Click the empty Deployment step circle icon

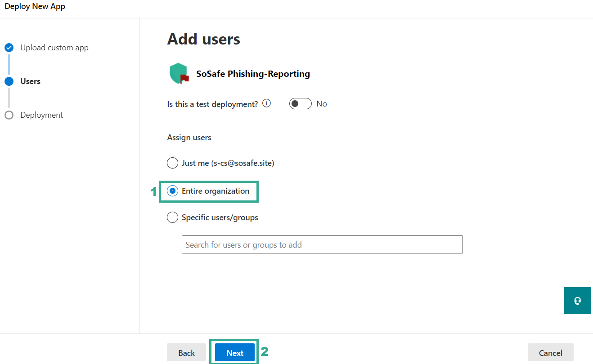tap(9, 115)
